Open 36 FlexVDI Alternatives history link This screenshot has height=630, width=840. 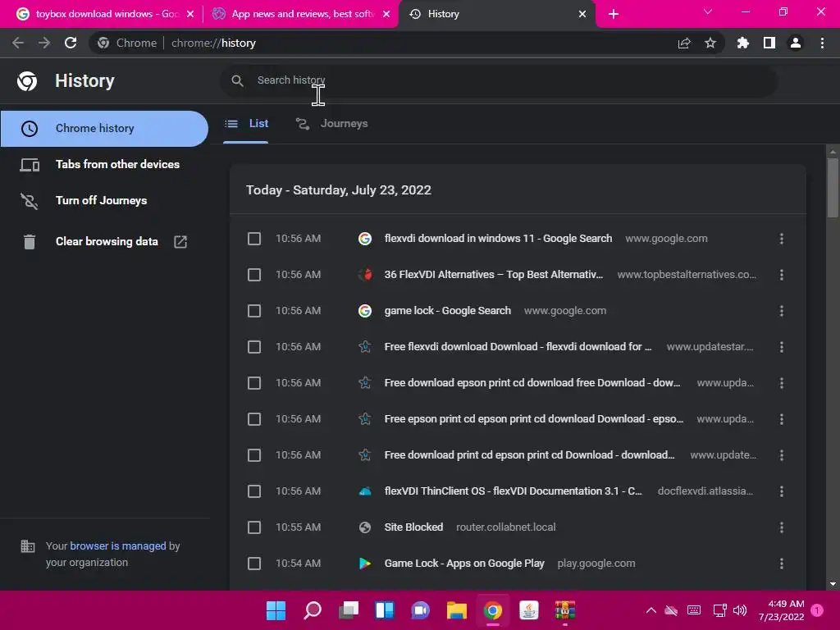(x=493, y=275)
